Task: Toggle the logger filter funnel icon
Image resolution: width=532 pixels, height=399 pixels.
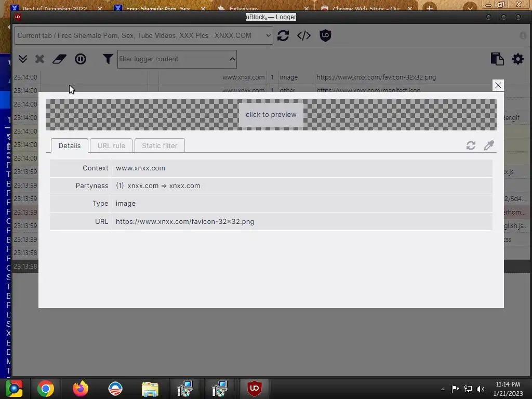Action: tap(108, 59)
